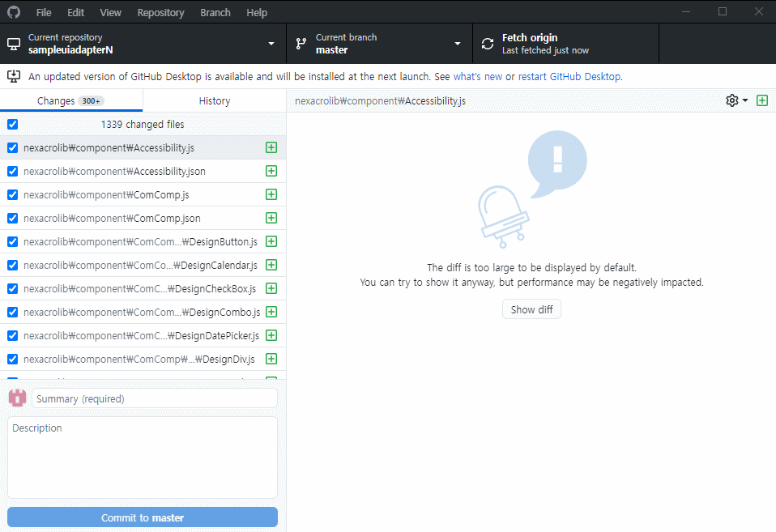The image size is (776, 532).
Task: Click the Description text area
Action: pyautogui.click(x=143, y=458)
